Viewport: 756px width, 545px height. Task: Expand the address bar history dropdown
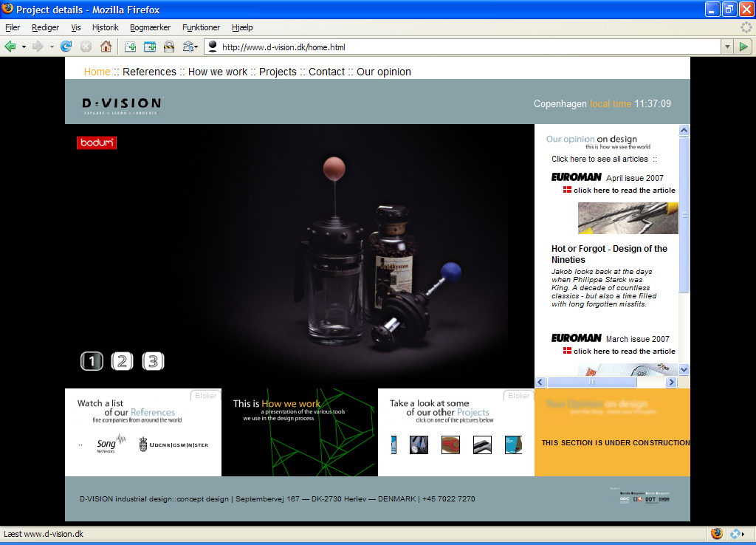pos(727,47)
